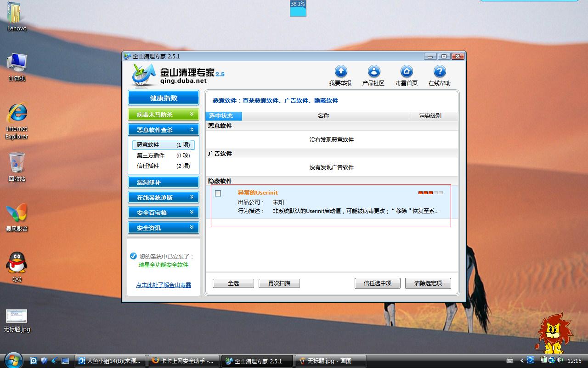Click the 异常的Userinit item title
The image size is (588, 368).
pyautogui.click(x=258, y=193)
